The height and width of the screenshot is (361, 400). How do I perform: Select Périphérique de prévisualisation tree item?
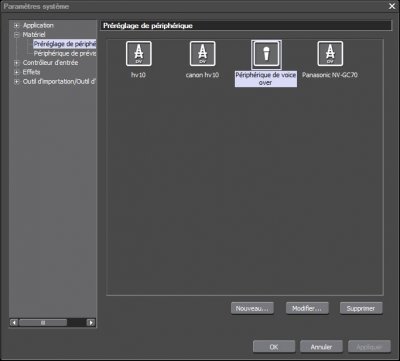[65, 53]
